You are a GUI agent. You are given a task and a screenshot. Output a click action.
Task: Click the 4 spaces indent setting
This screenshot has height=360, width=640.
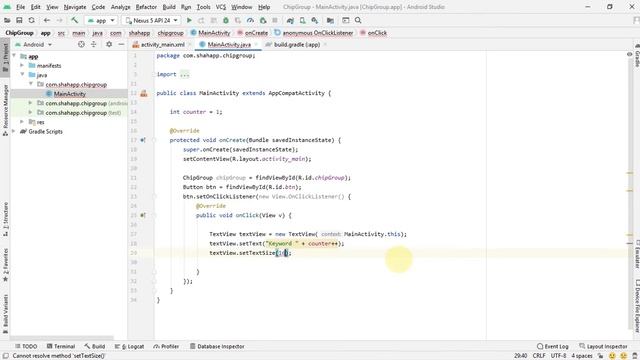[x=582, y=356]
